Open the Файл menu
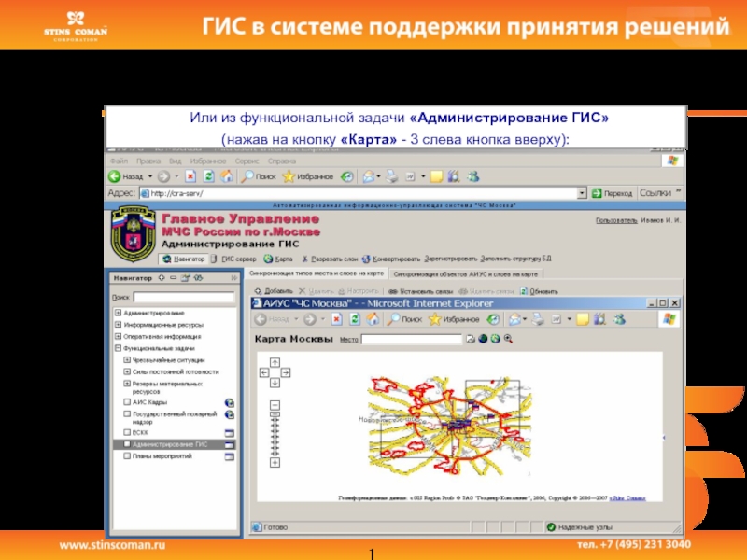 pos(119,161)
